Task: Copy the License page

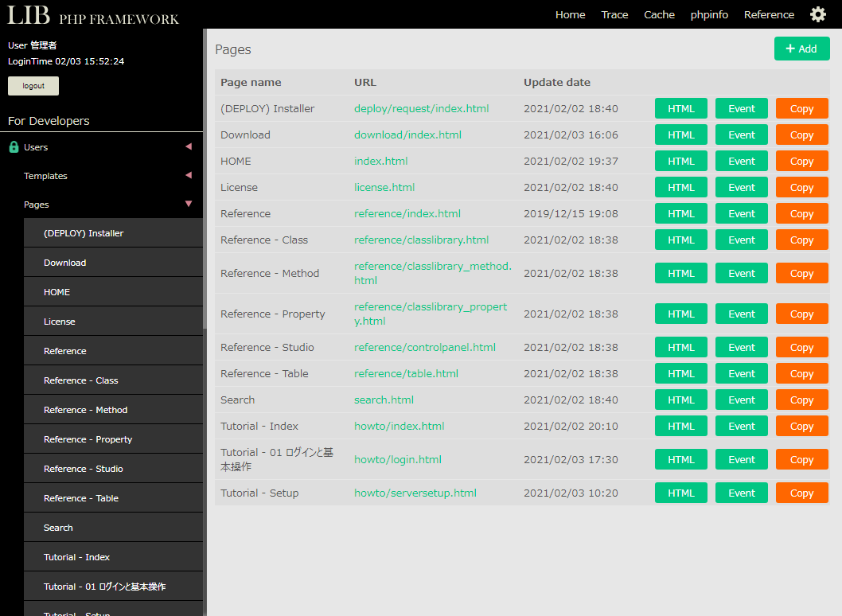Action: click(801, 187)
